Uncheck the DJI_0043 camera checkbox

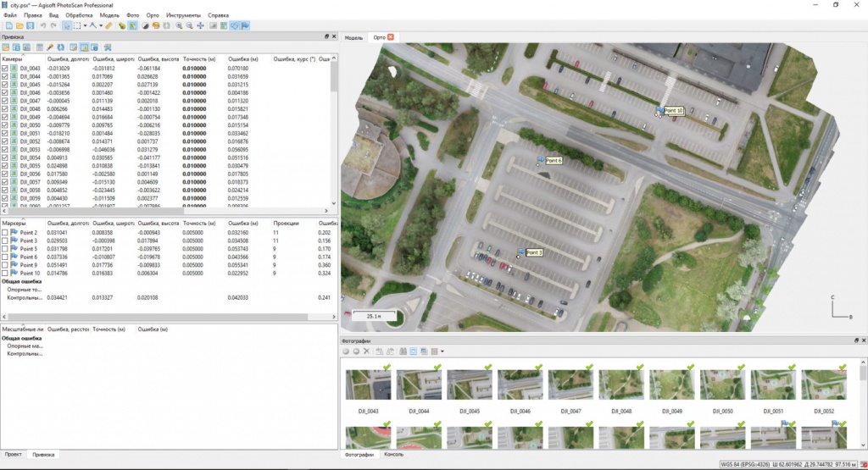tap(6, 68)
